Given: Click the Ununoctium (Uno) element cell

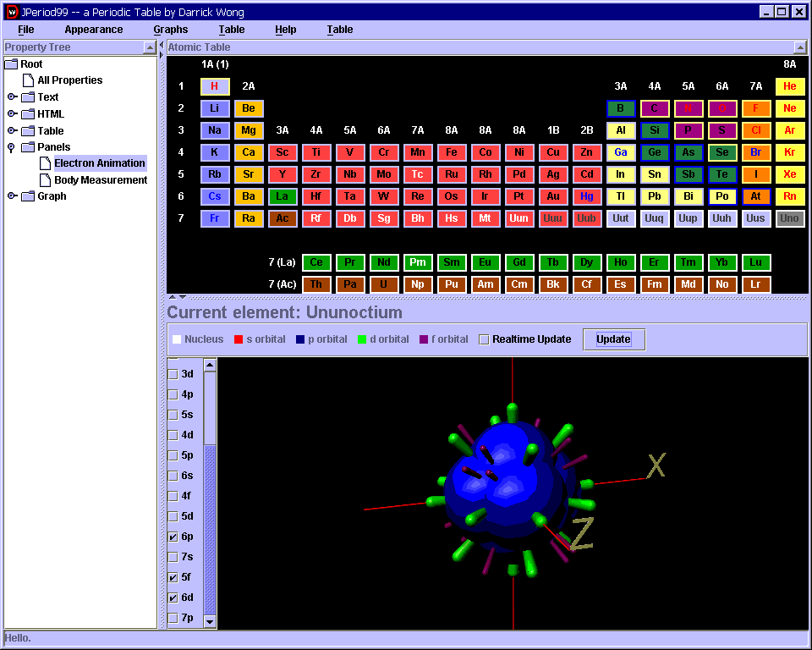Looking at the screenshot, I should click(x=789, y=218).
